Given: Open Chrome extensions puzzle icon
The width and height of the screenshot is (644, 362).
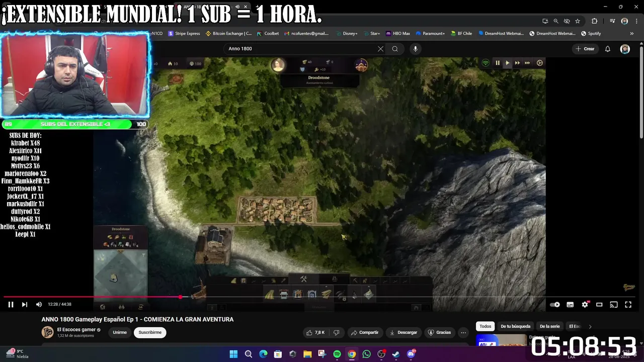Looking at the screenshot, I should pos(595,21).
